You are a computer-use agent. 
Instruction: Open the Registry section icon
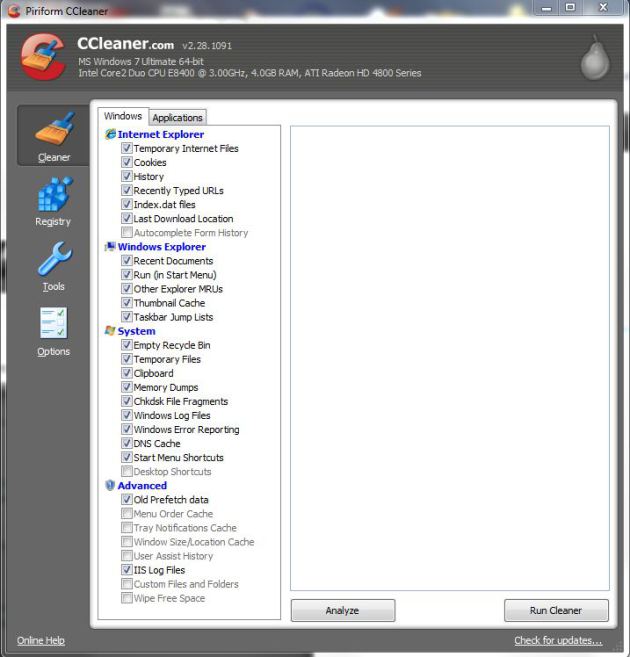point(53,194)
